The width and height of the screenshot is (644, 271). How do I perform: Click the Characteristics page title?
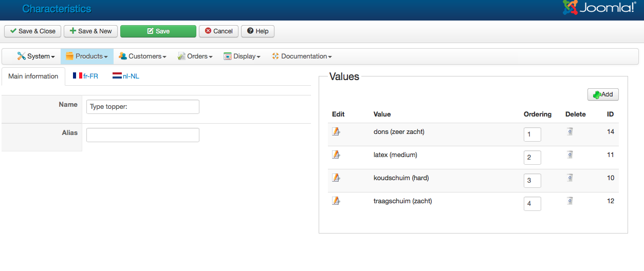point(57,9)
